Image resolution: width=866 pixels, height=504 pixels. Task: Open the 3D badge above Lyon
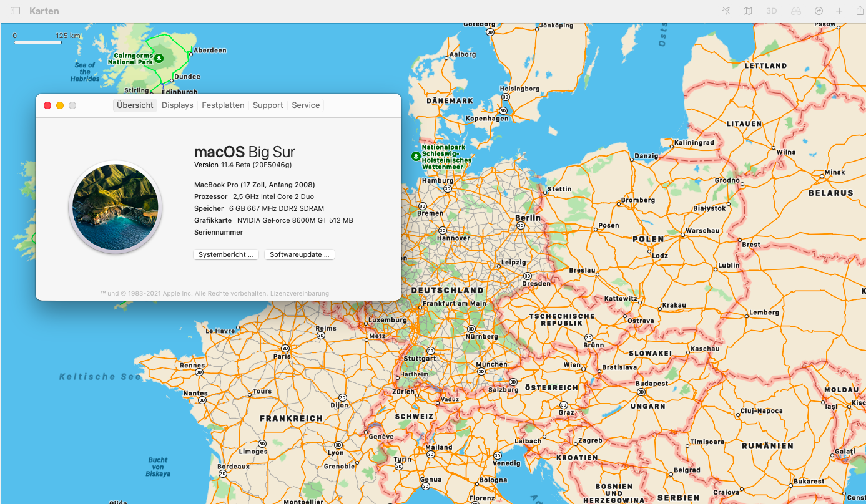coord(340,445)
